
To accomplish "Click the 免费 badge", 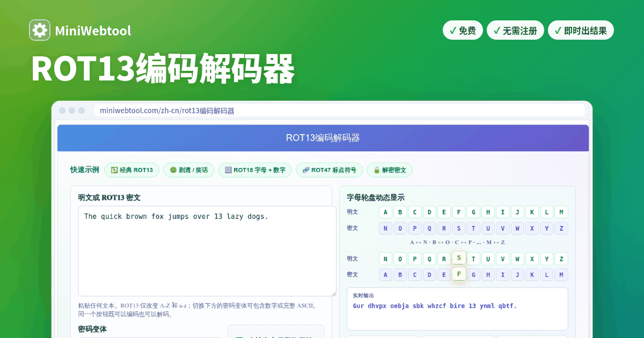I will pyautogui.click(x=463, y=31).
